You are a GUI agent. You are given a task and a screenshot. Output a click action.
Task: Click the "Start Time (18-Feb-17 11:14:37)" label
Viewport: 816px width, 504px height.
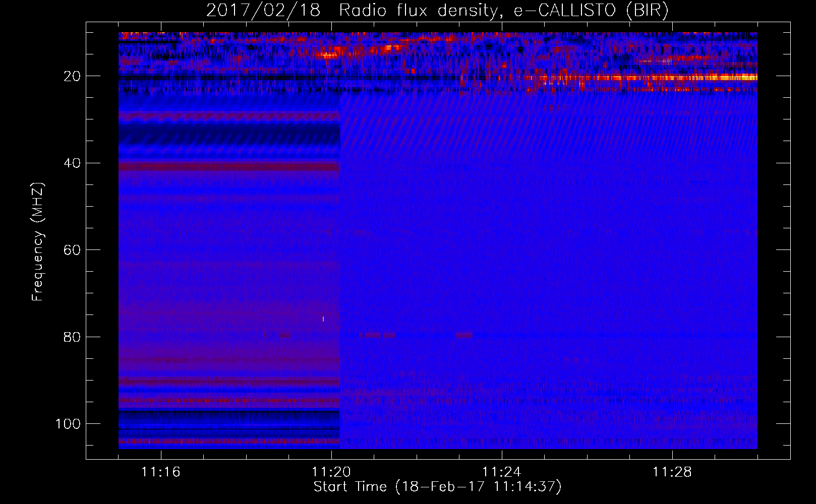coord(437,487)
